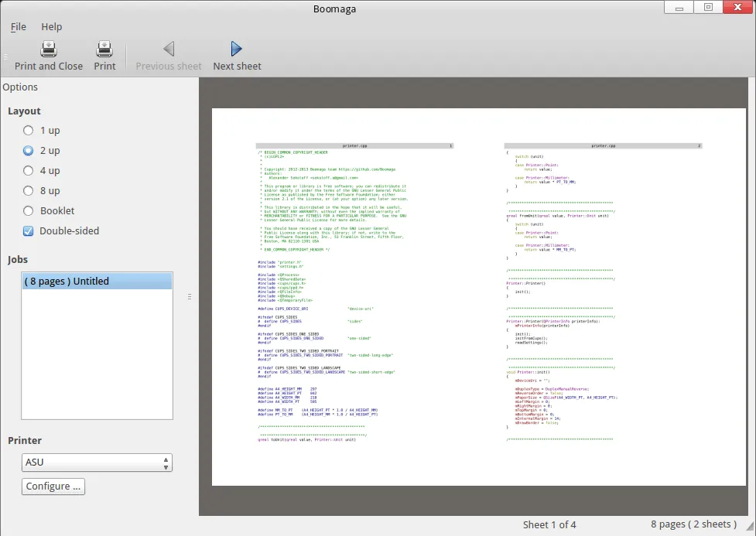
Task: Choose the 4 up layout
Action: 28,170
